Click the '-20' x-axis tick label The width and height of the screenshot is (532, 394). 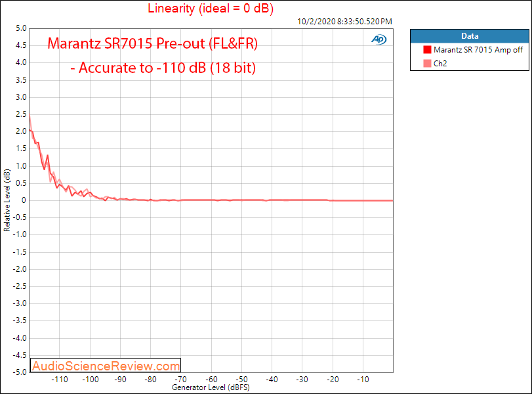tap(333, 380)
